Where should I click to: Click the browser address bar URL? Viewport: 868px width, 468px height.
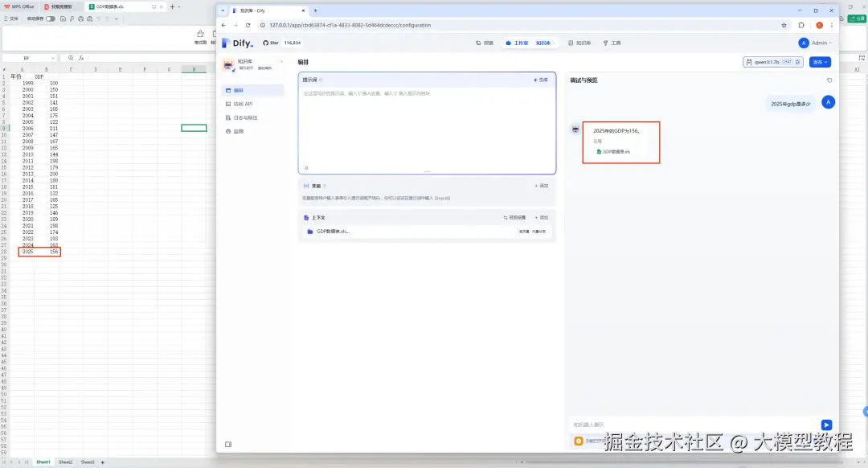(350, 25)
